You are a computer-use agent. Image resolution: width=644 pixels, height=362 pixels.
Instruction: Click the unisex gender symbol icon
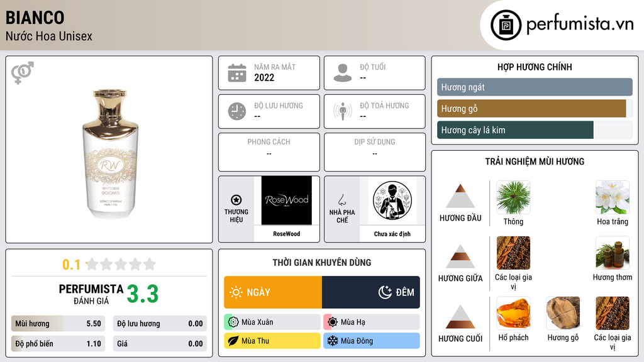23,73
